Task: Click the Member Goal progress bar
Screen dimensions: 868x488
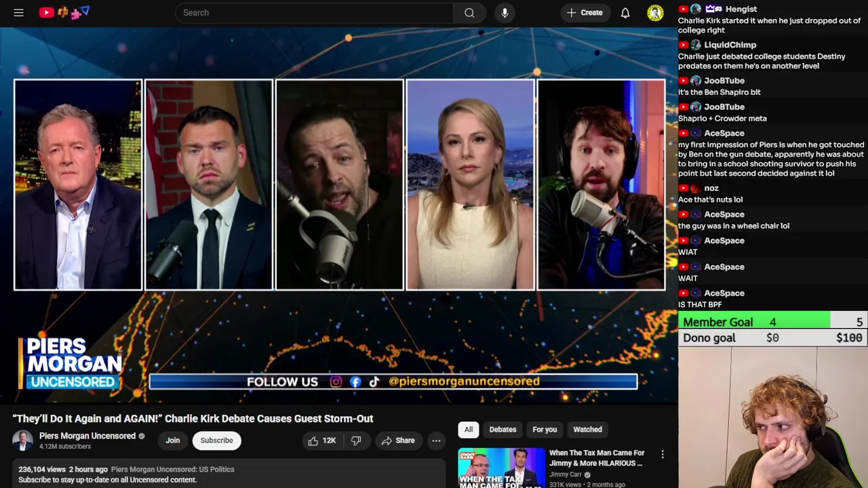Action: coord(773,322)
